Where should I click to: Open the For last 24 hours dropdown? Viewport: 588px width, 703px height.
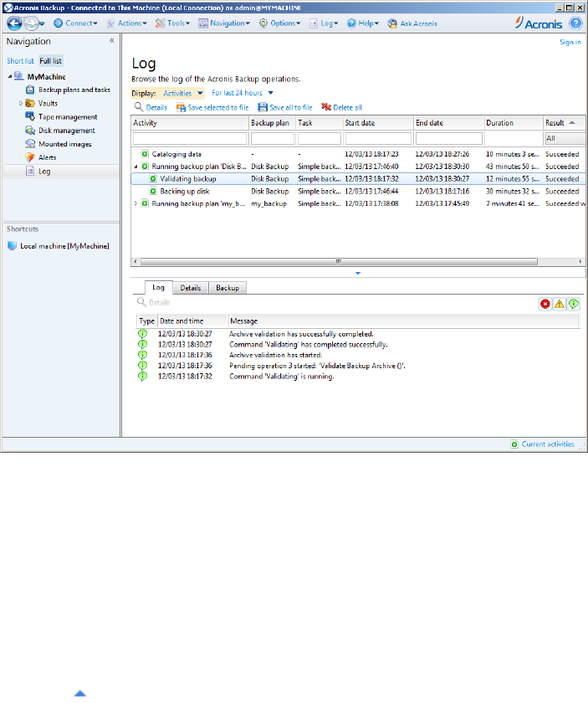pos(243,93)
